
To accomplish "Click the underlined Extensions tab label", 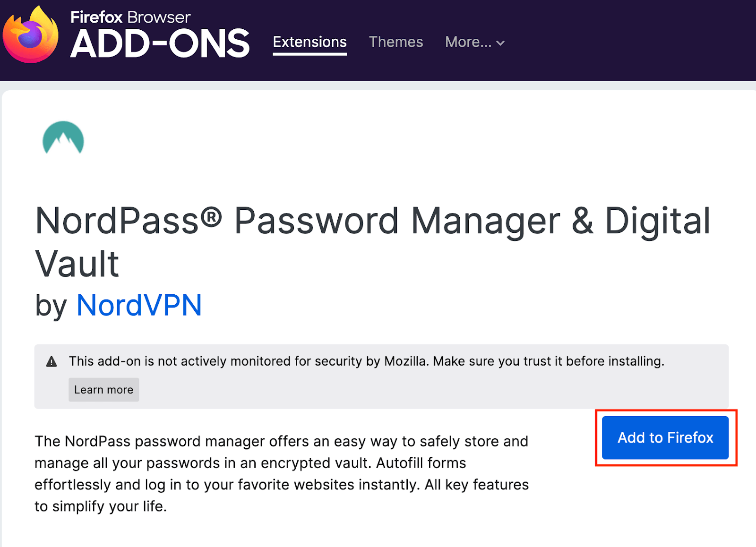I will 309,42.
